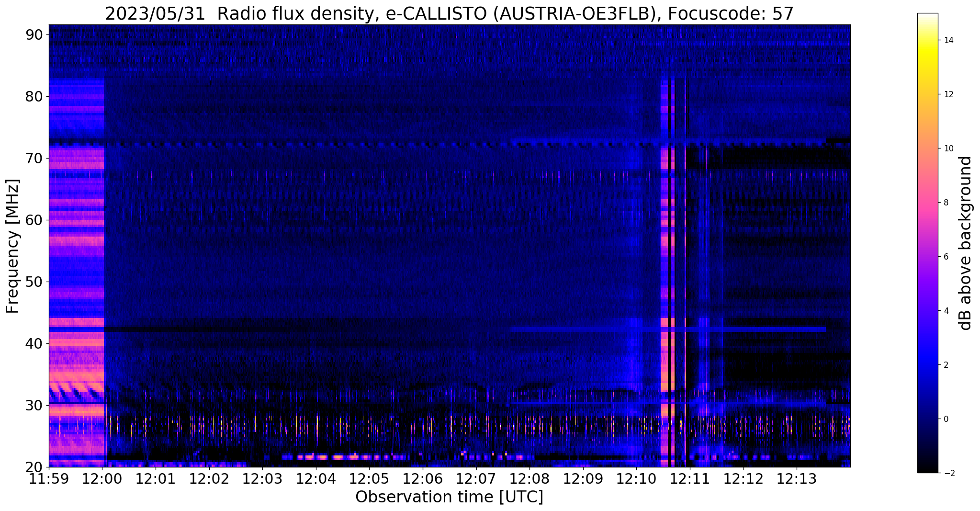
Task: Click the 4 tick label on colorbar
Action: 945,311
